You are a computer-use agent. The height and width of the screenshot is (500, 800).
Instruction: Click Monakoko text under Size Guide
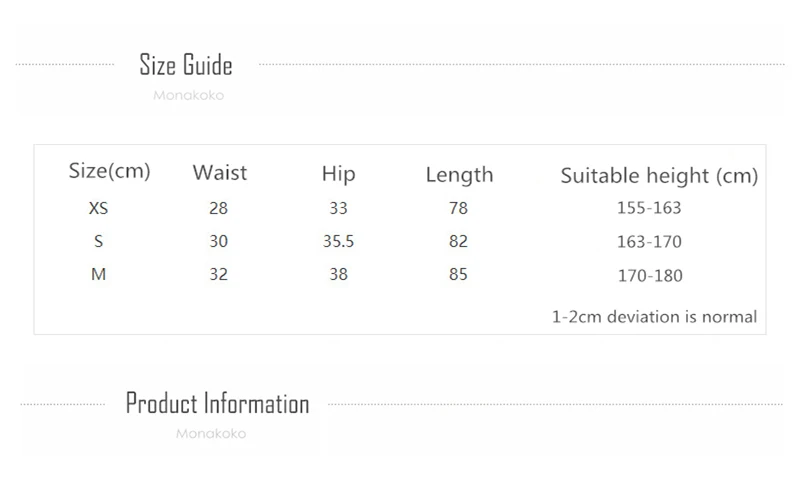(189, 96)
